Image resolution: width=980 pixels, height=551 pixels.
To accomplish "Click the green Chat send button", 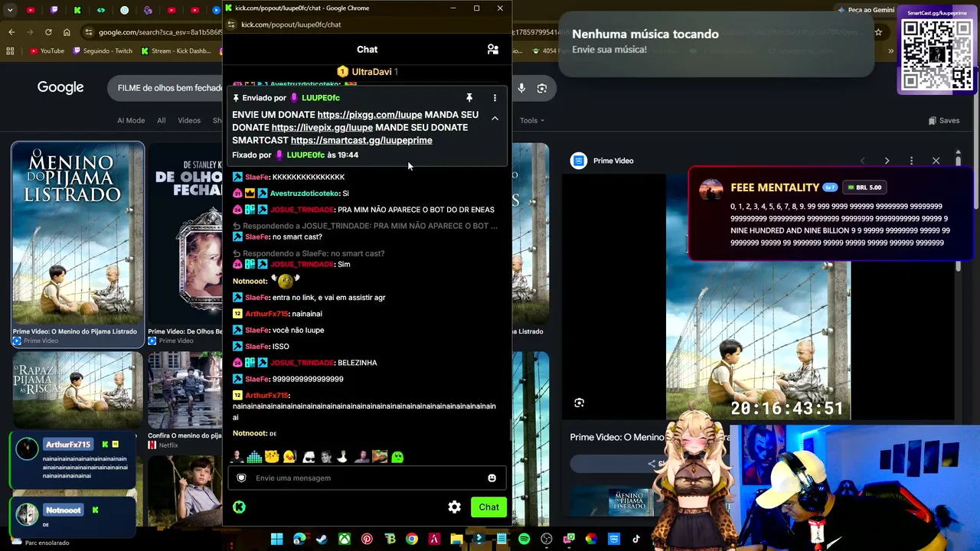I will pyautogui.click(x=488, y=507).
